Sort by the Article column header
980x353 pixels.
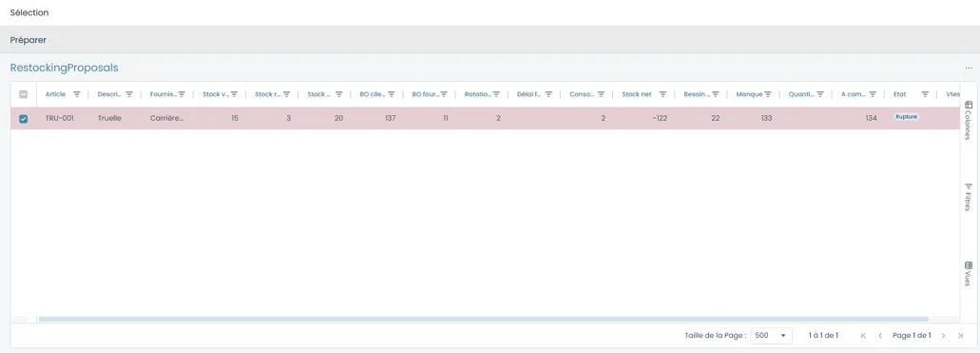pos(55,94)
